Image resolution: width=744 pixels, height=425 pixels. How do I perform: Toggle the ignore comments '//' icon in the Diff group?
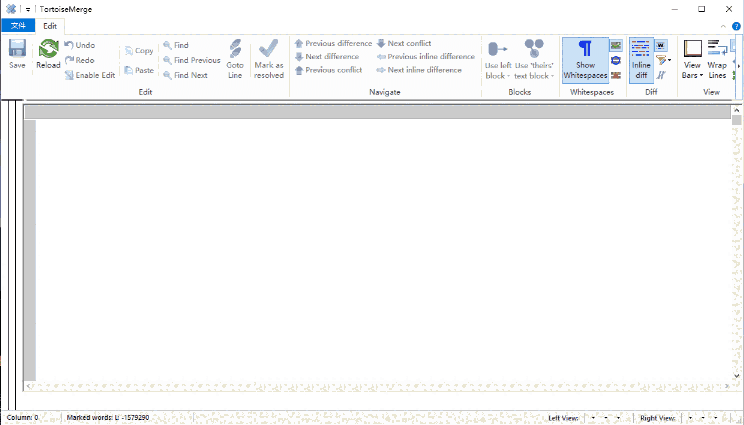point(660,75)
